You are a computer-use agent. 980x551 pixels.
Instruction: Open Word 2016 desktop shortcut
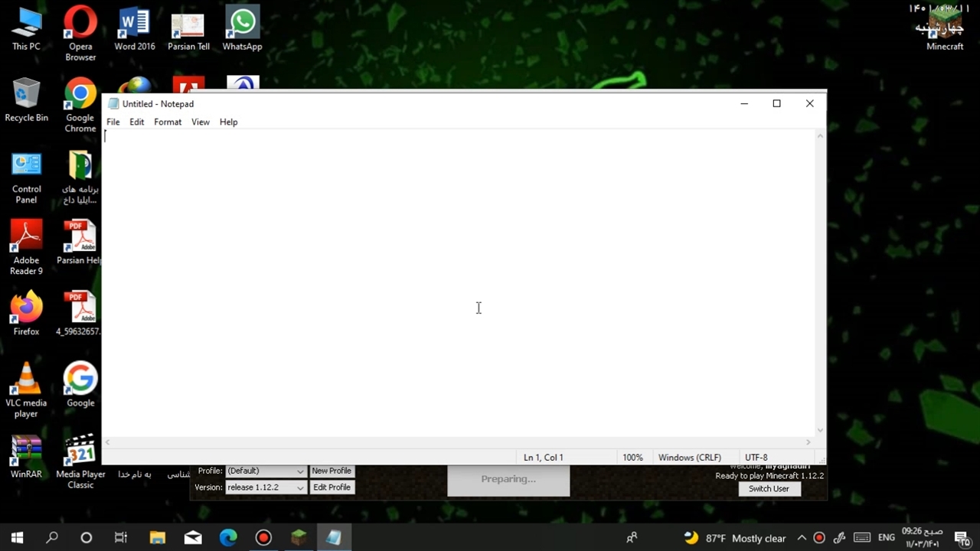point(134,29)
